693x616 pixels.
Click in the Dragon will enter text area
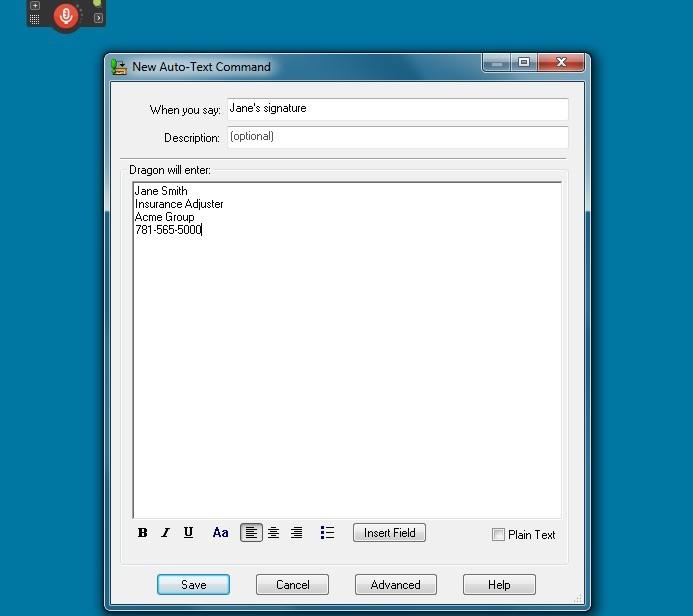click(347, 350)
